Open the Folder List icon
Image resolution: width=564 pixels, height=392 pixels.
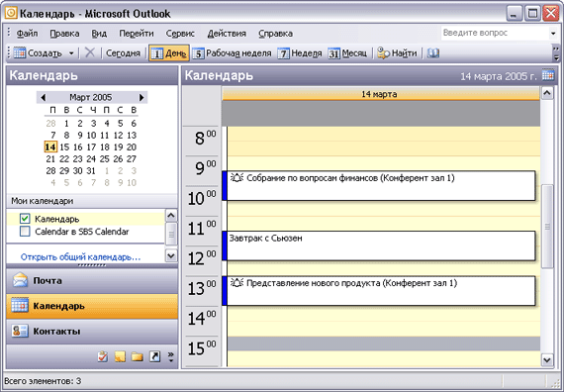click(x=138, y=356)
